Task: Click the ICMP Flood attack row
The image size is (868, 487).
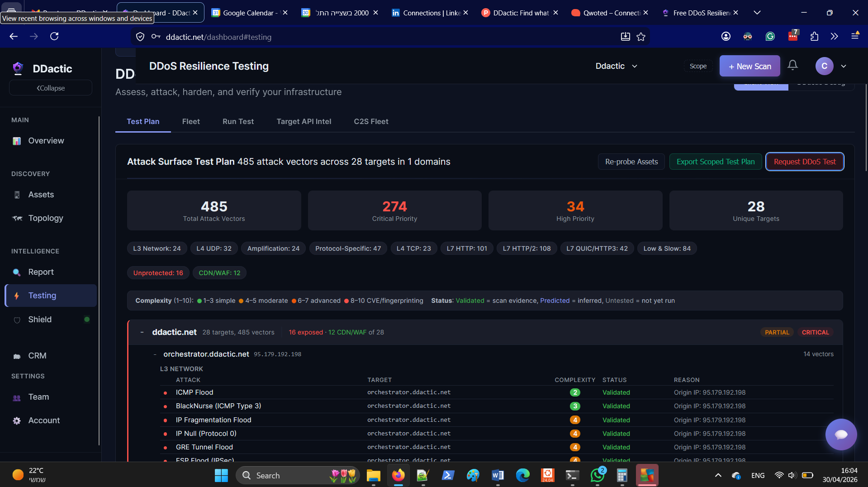Action: pos(497,392)
